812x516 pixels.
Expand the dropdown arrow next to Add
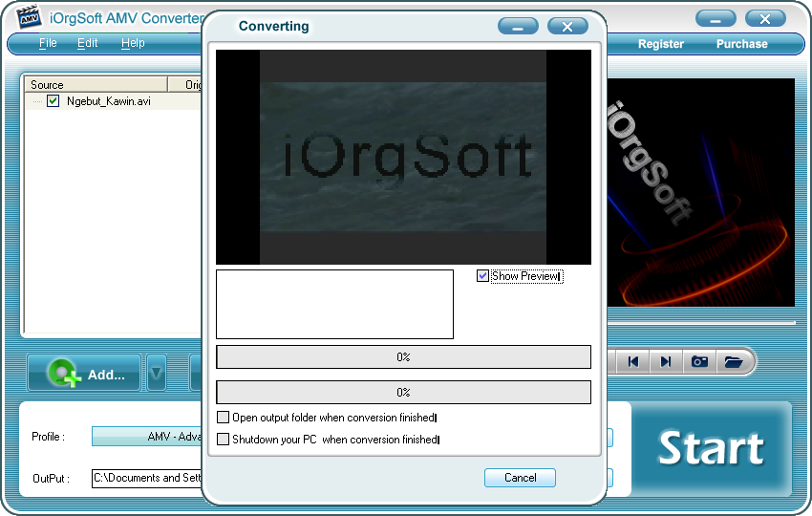coord(157,373)
